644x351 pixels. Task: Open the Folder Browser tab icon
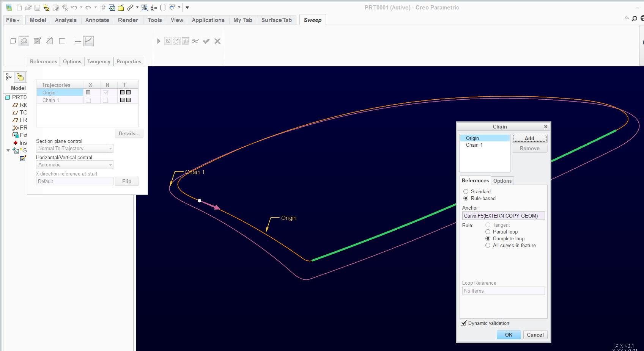tap(20, 77)
